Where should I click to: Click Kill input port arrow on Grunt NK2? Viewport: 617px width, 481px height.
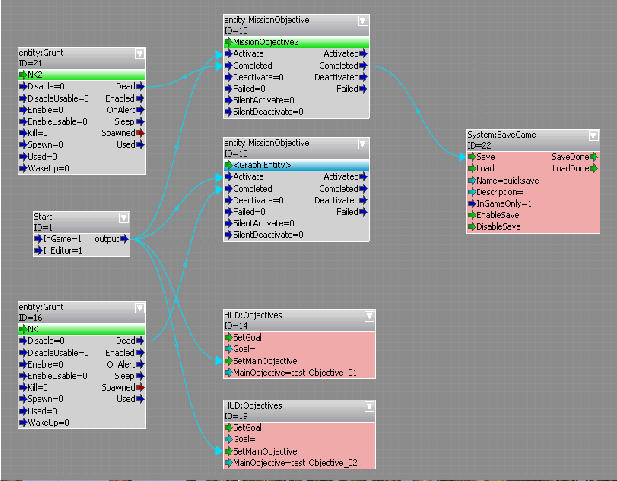(x=23, y=133)
